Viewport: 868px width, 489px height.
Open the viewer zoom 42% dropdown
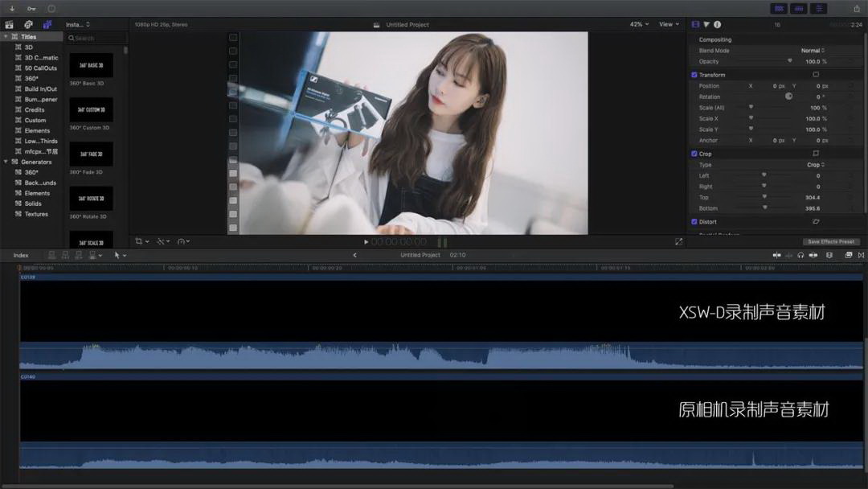click(639, 24)
